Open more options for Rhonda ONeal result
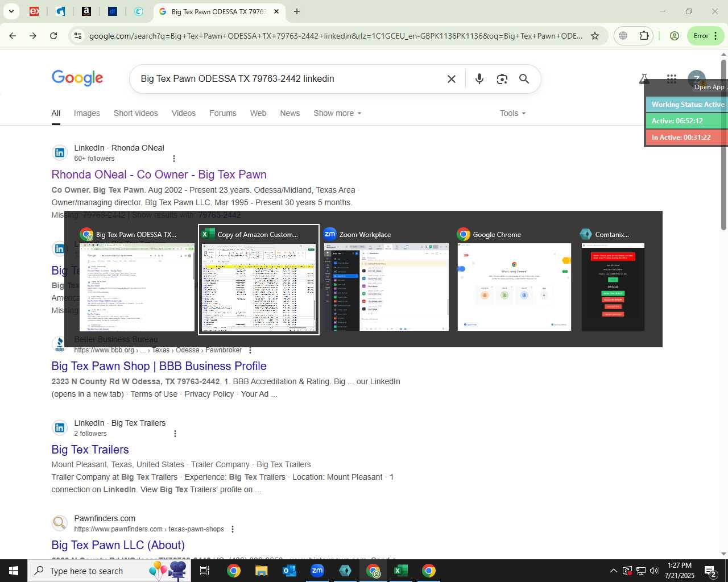The image size is (728, 582). [174, 159]
